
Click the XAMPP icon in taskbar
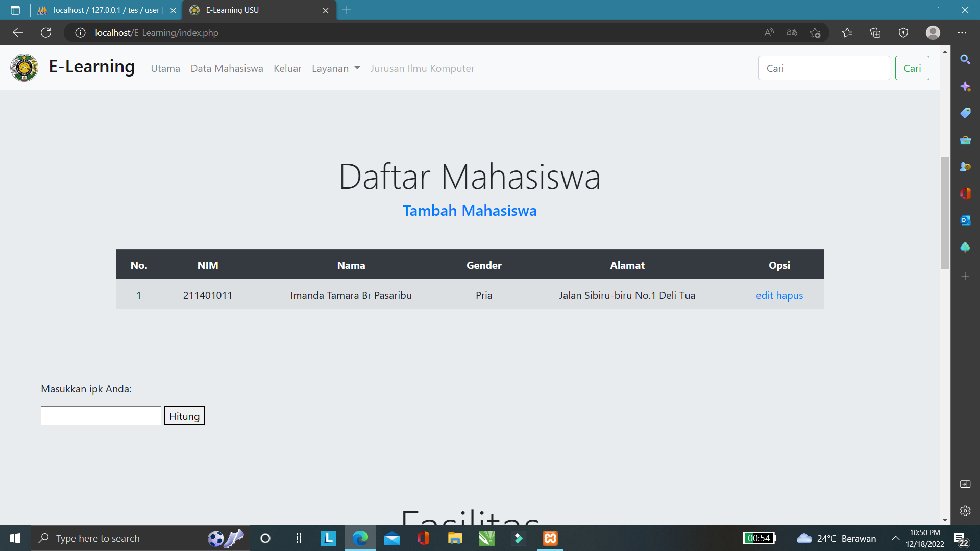click(550, 538)
